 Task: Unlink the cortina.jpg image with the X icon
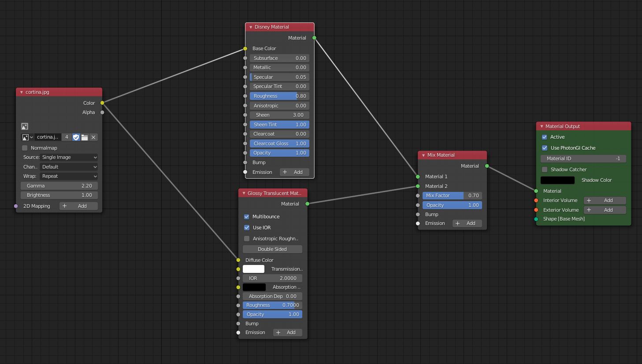coord(93,137)
